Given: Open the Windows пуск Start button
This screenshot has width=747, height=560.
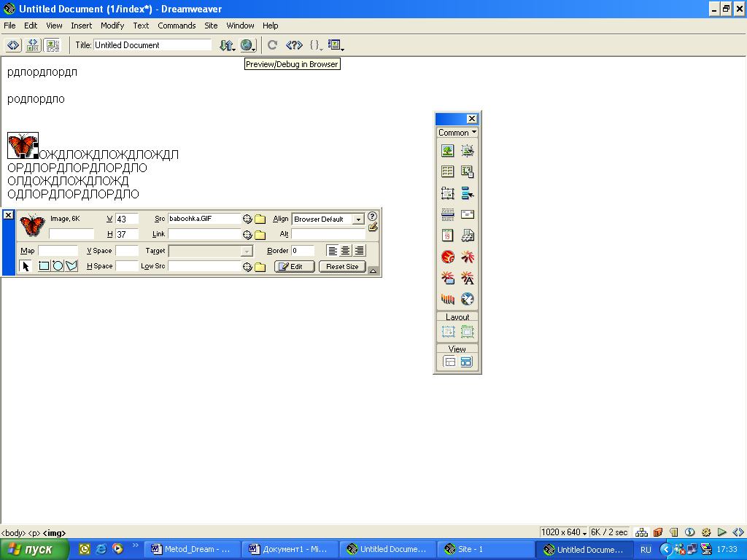Looking at the screenshot, I should point(34,549).
